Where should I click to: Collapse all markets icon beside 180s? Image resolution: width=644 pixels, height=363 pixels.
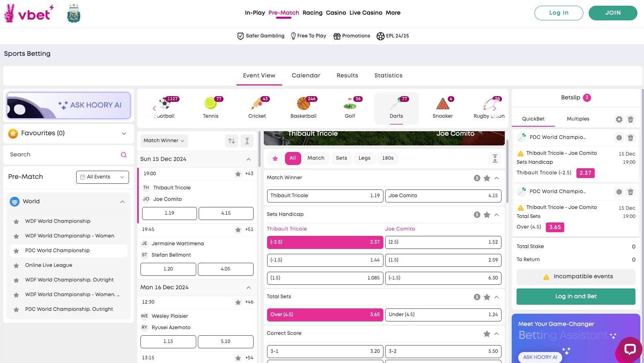[x=495, y=158]
